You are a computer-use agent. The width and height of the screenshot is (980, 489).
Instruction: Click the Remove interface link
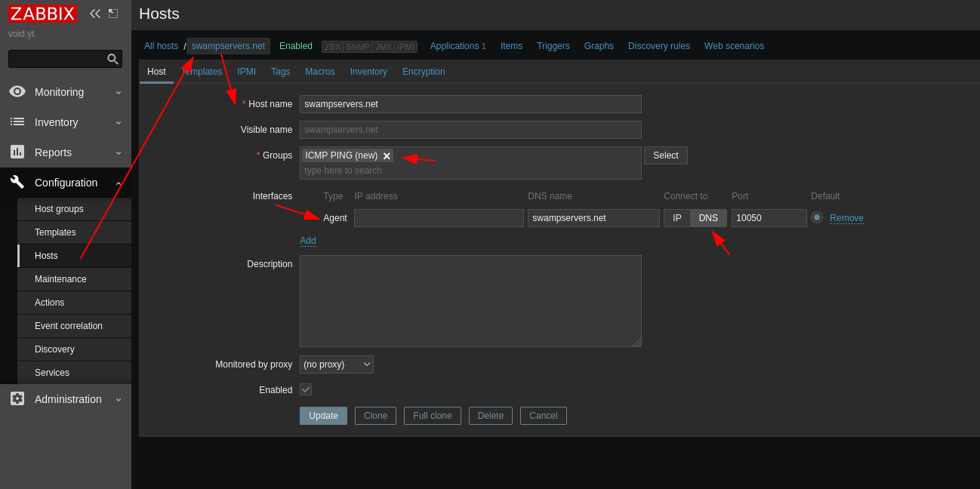click(x=846, y=218)
